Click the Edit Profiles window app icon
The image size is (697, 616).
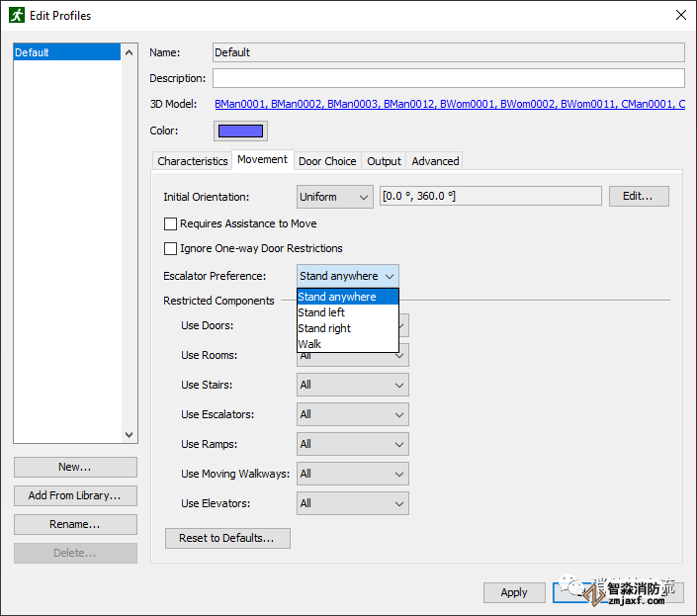(x=16, y=15)
